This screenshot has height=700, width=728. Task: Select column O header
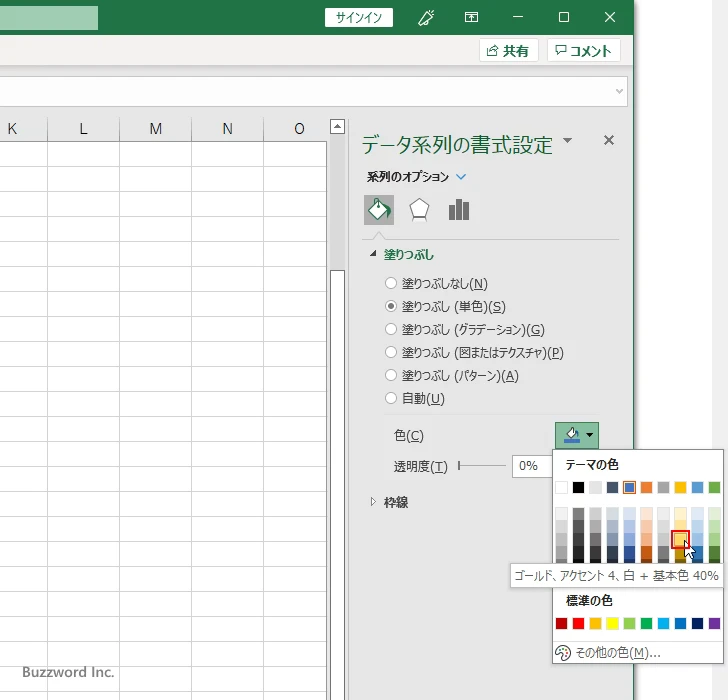point(295,129)
